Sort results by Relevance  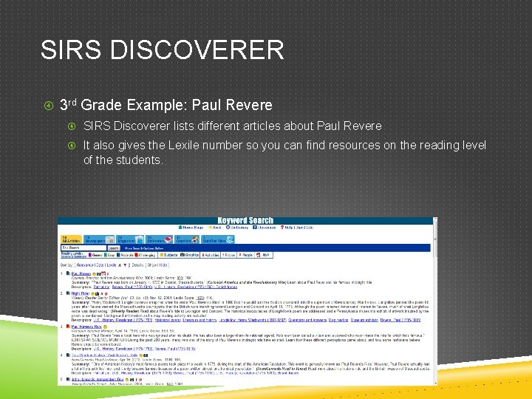click(85, 265)
